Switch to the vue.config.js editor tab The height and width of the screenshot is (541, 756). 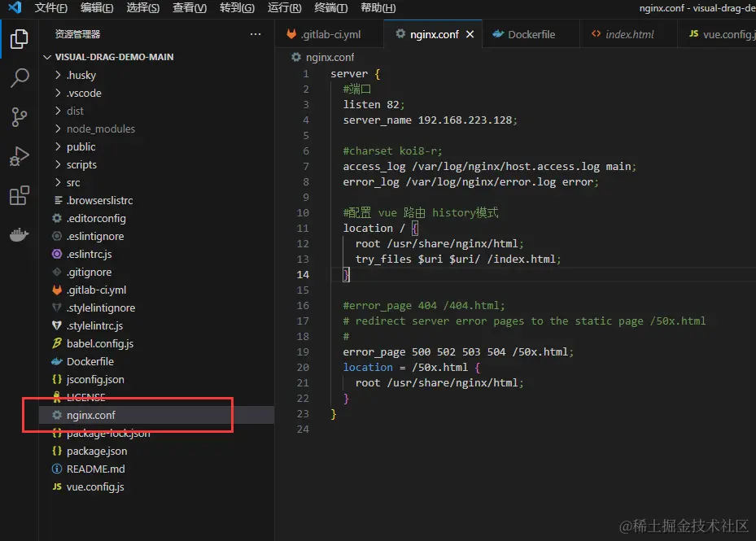pyautogui.click(x=718, y=34)
